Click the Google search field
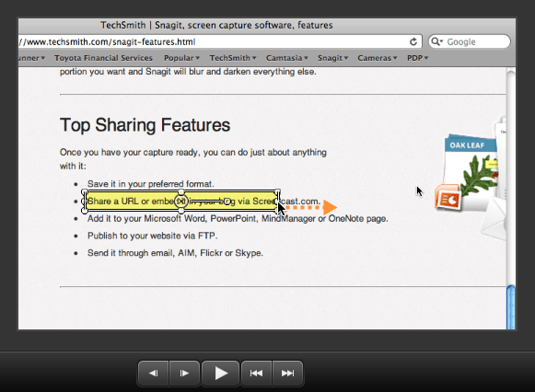This screenshot has height=392, width=535. 470,41
